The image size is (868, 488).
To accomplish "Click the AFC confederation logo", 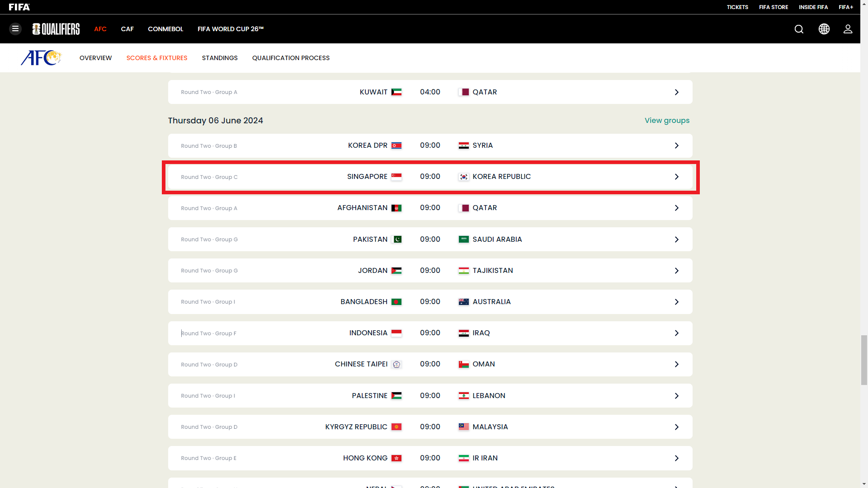I will click(41, 58).
